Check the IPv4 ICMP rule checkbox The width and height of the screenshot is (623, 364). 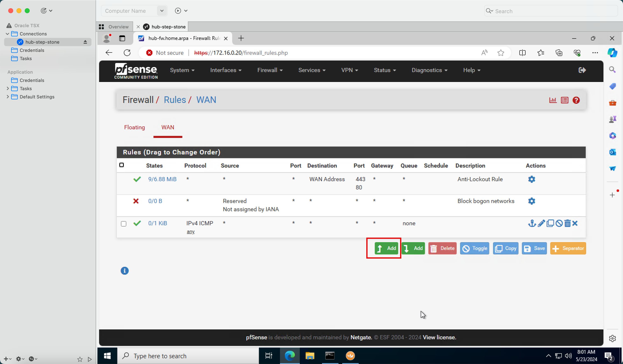click(x=124, y=224)
